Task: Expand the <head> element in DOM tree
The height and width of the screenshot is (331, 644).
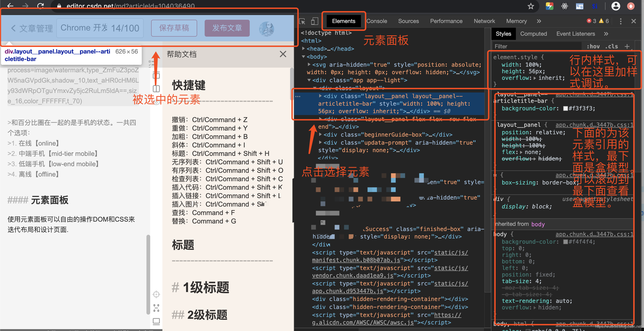Action: point(304,49)
